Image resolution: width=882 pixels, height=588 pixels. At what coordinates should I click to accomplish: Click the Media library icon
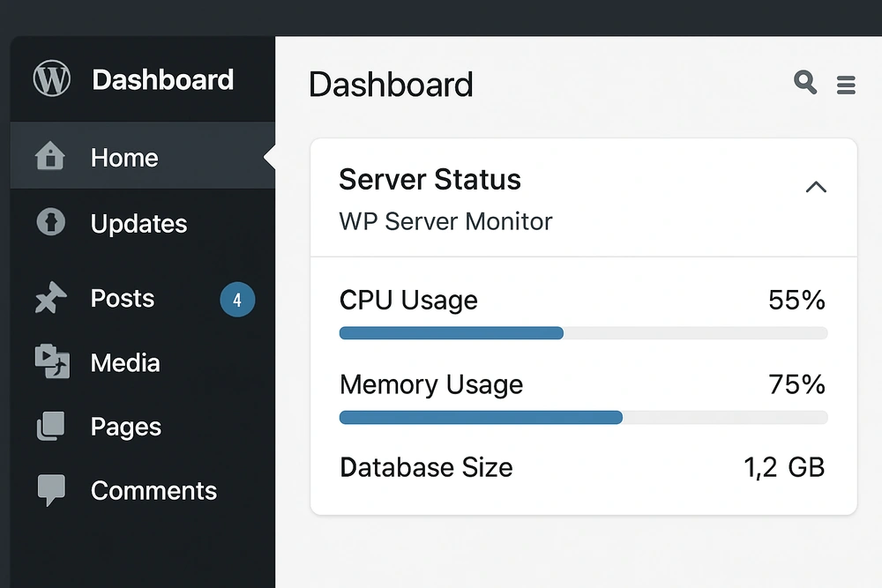50,362
